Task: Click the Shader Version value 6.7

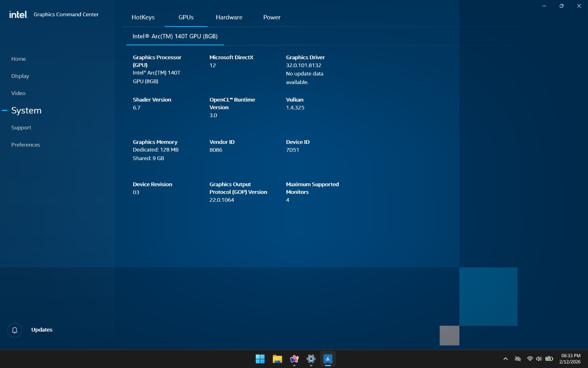Action: (x=137, y=108)
